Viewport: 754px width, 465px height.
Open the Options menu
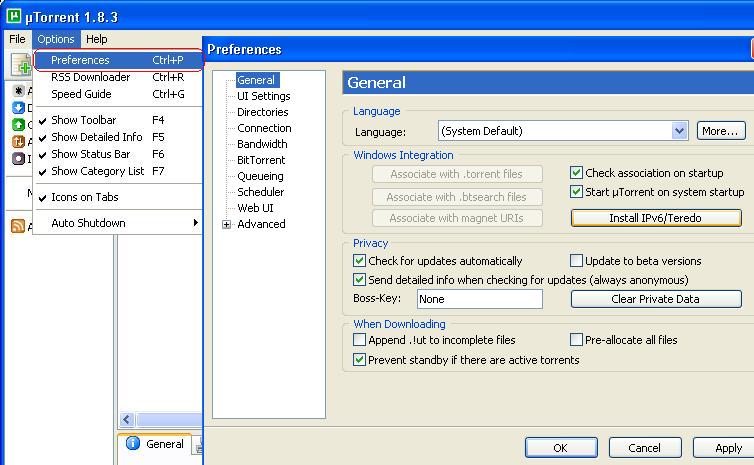(x=56, y=39)
